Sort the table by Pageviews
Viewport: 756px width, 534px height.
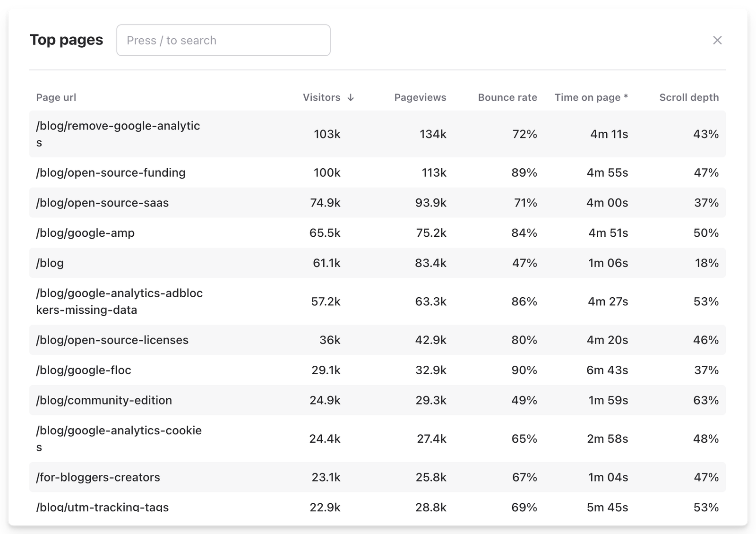[x=420, y=97]
